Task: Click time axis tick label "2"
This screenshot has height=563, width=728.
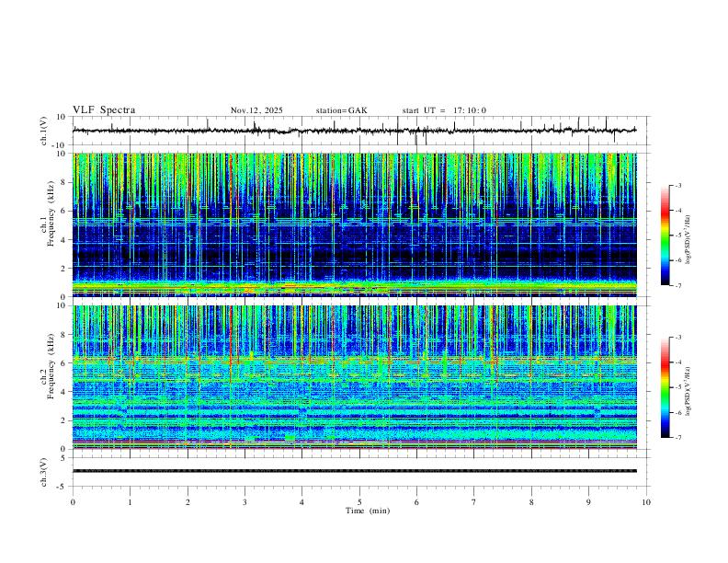Action: (188, 502)
